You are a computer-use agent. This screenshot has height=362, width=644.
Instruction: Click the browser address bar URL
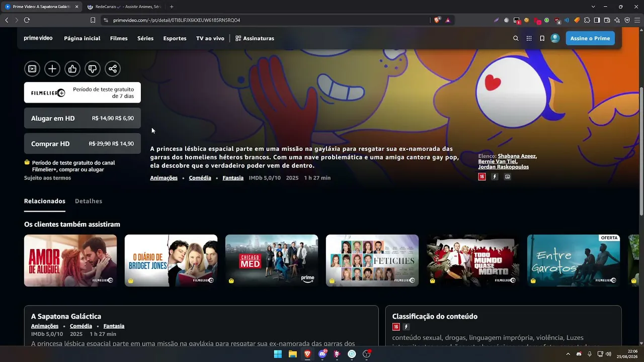(177, 20)
